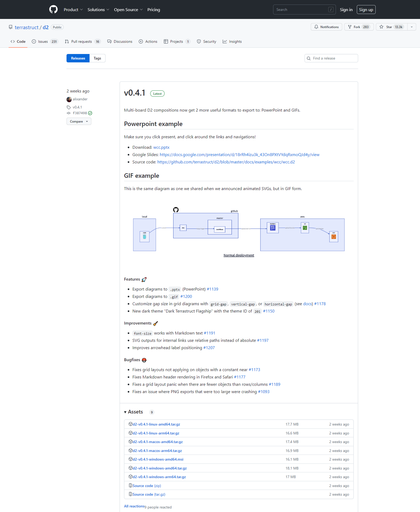The height and width of the screenshot is (512, 420).
Task: Click the verified commit checkmark badge
Action: [x=90, y=113]
